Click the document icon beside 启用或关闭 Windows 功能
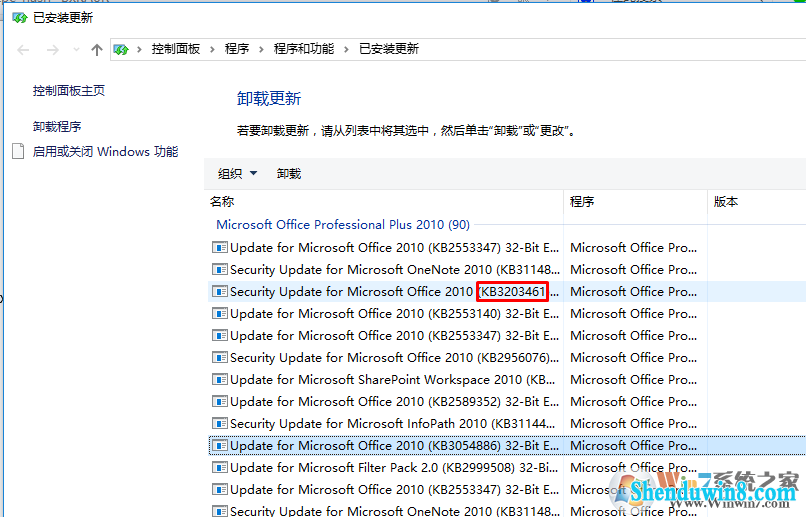 coord(18,151)
